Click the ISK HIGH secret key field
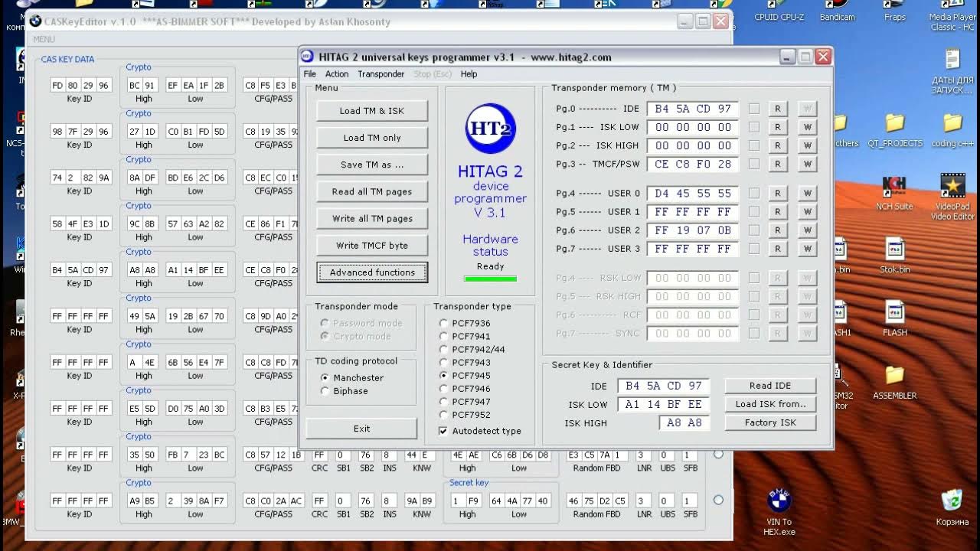This screenshot has height=551, width=980. (684, 422)
